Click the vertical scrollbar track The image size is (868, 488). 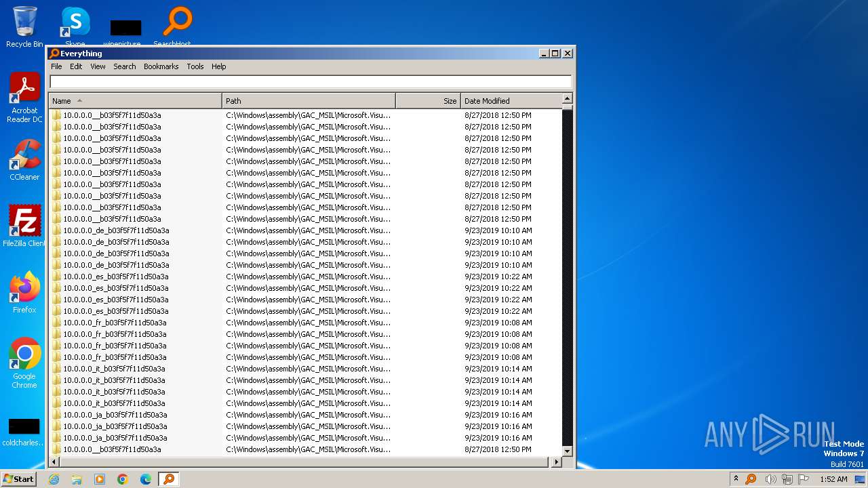[568, 278]
